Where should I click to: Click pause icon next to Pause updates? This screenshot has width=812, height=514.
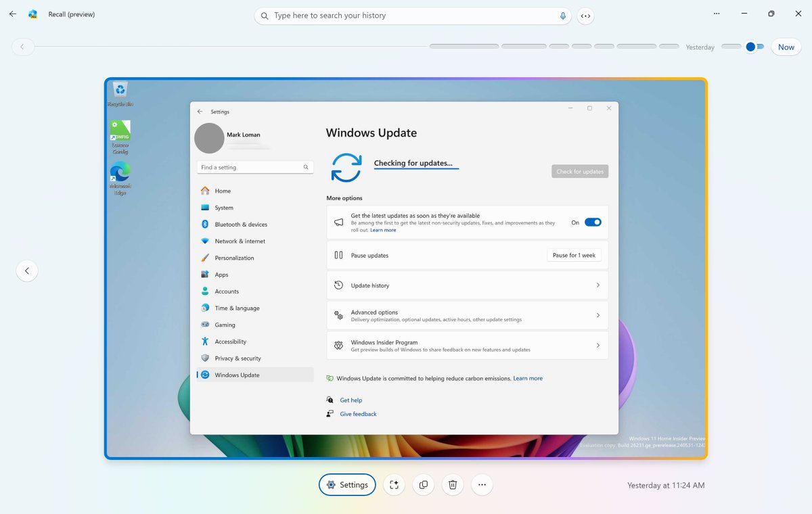(x=338, y=255)
